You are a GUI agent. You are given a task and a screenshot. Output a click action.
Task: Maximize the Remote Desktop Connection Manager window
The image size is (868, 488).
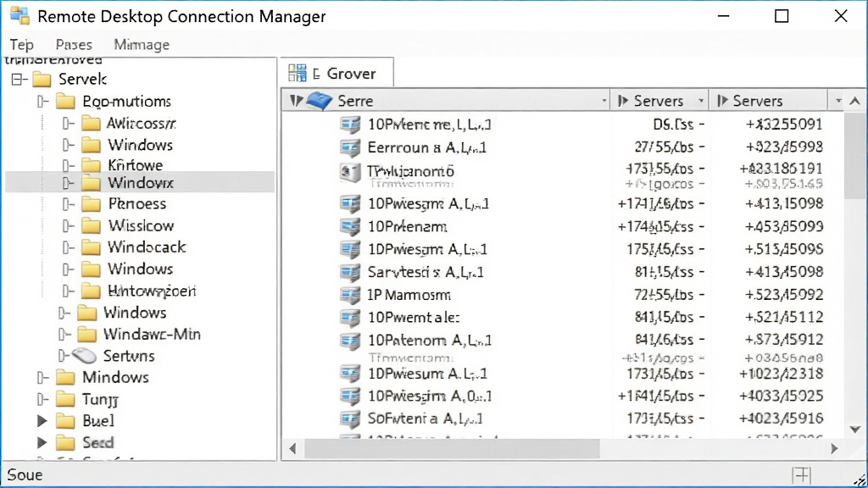[782, 16]
